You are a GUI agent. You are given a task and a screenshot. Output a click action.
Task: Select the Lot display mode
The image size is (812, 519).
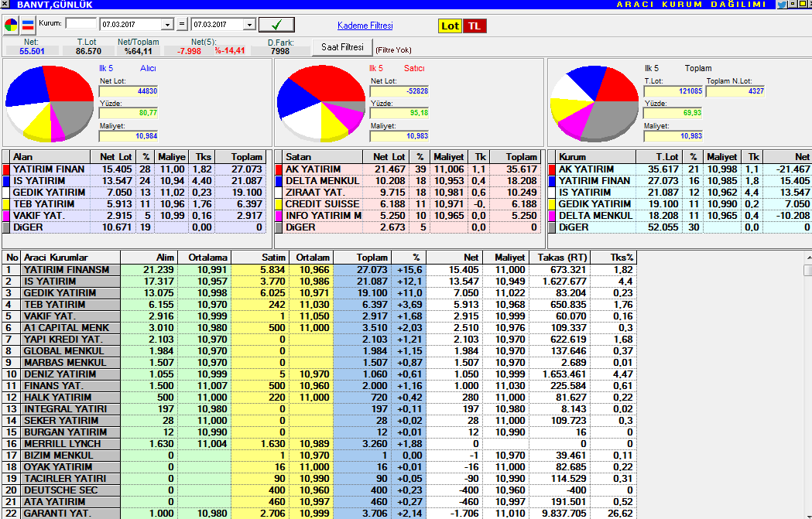click(450, 26)
